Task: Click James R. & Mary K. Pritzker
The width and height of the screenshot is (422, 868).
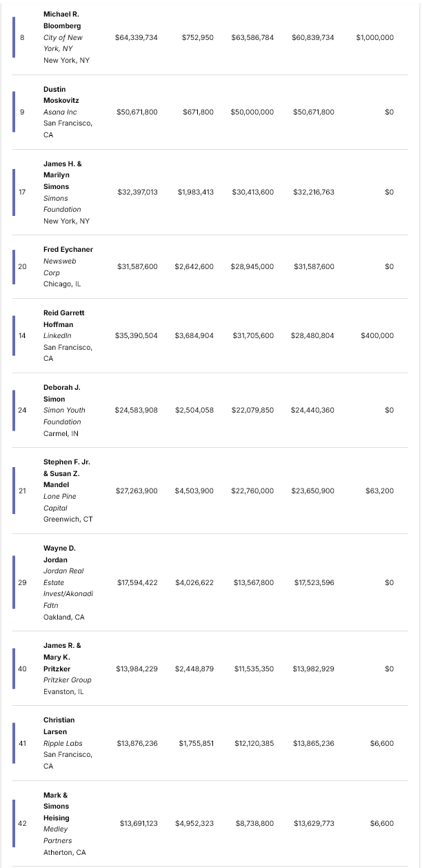Action: [63, 657]
